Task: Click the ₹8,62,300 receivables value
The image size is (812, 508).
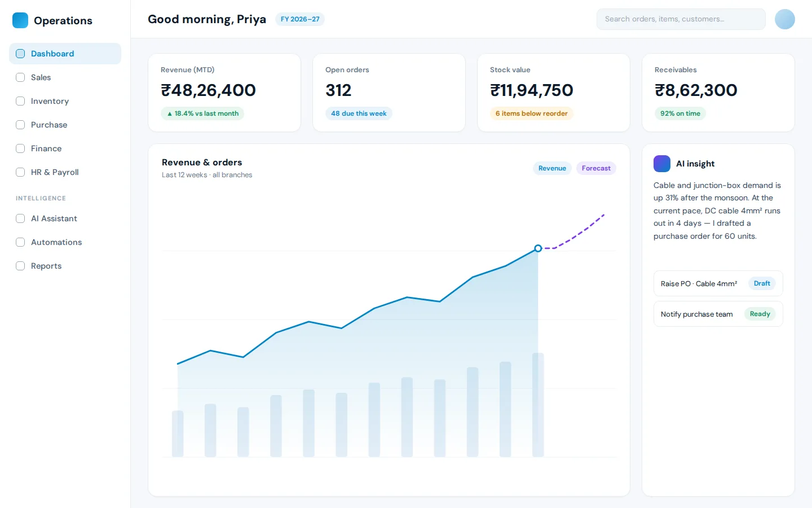Action: pyautogui.click(x=696, y=90)
